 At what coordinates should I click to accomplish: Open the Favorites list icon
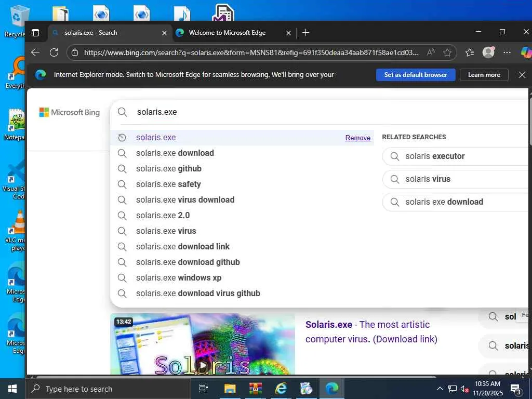click(x=470, y=52)
